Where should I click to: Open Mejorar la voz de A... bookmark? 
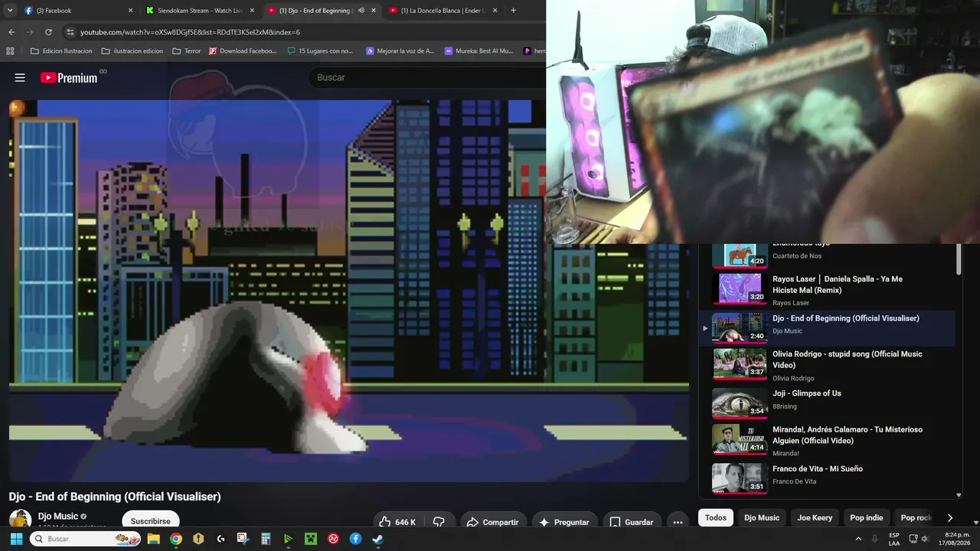pyautogui.click(x=400, y=51)
